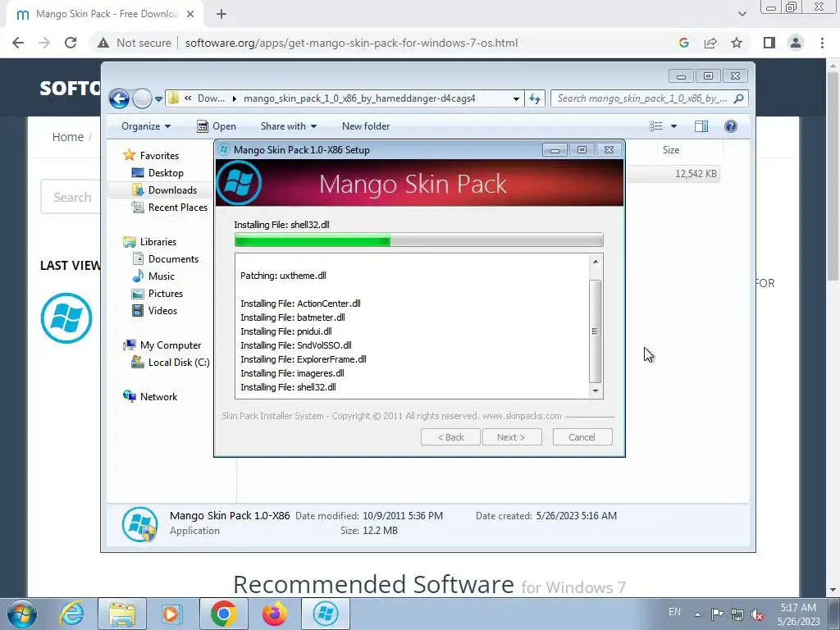
Task: Select Desktop in the navigation pane
Action: [166, 172]
